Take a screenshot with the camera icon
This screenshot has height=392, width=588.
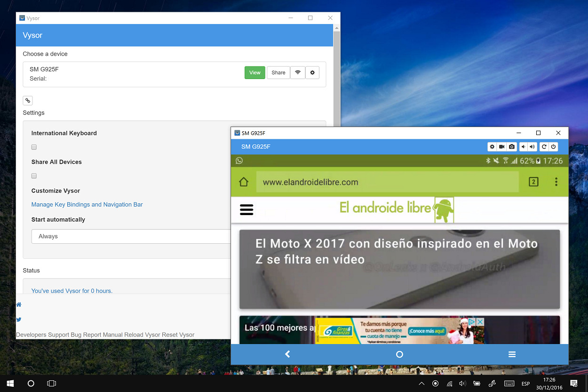point(512,147)
